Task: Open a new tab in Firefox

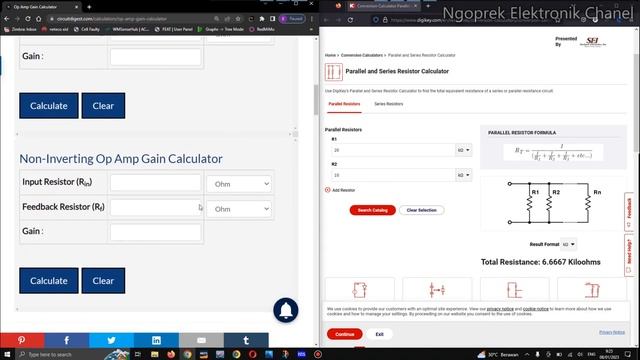Action: (x=428, y=6)
